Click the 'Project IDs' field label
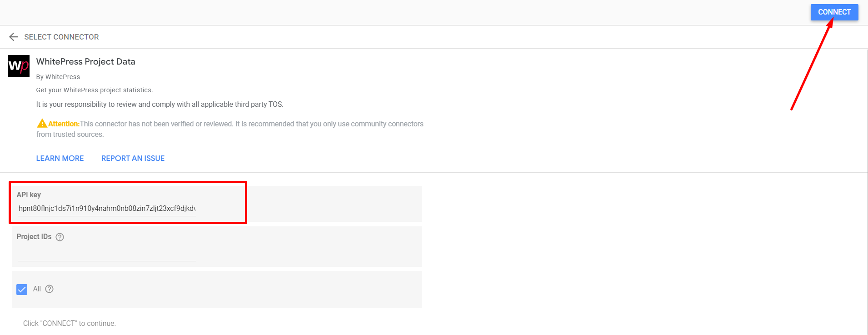 click(x=34, y=237)
